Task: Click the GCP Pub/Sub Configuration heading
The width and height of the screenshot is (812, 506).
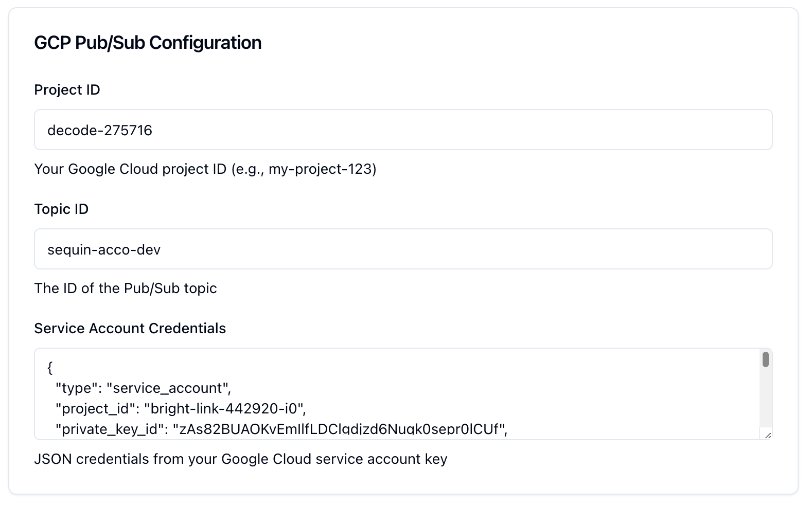Action: coord(148,42)
